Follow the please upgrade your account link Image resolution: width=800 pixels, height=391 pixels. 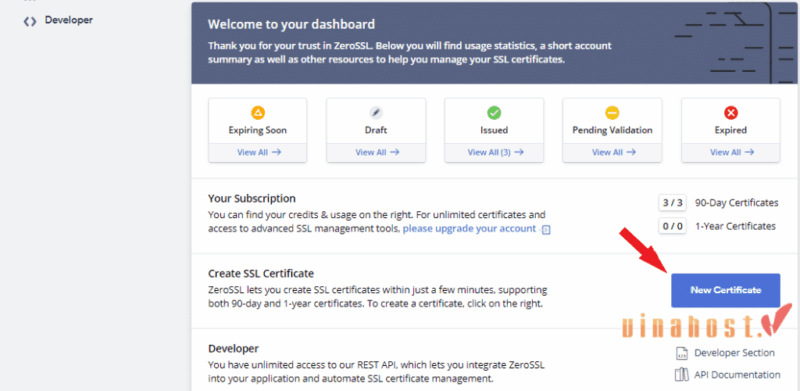[469, 229]
